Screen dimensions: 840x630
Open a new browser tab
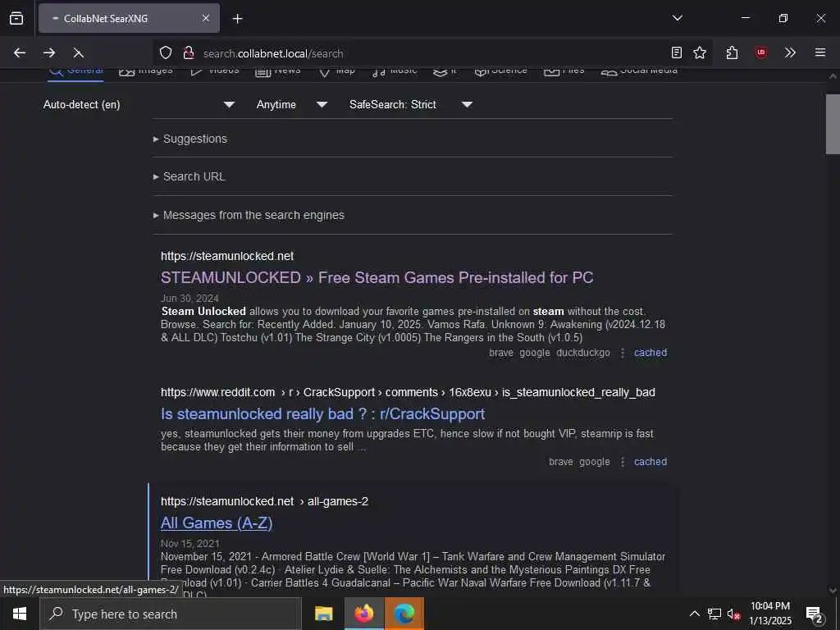coord(237,19)
